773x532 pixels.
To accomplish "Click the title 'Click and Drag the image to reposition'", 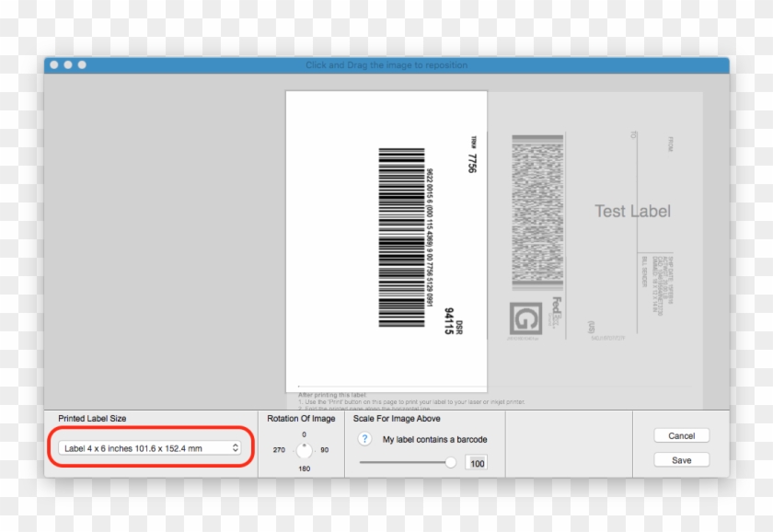I will click(386, 65).
